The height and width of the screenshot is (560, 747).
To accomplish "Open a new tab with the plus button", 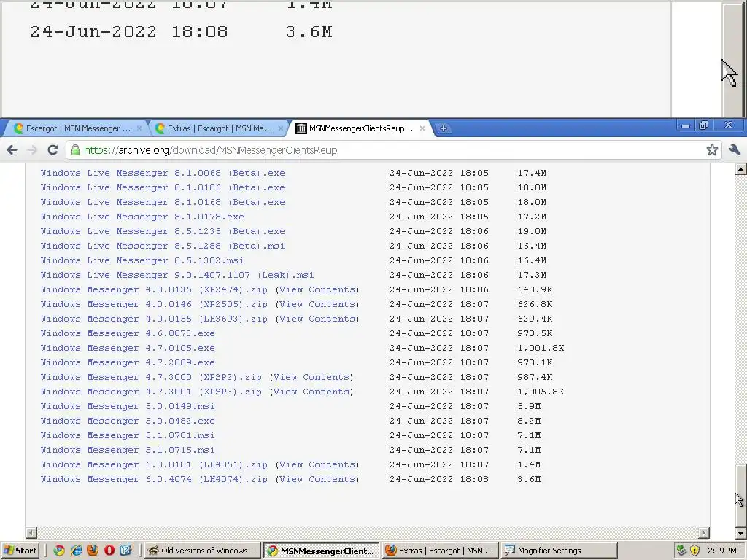I will click(x=443, y=128).
